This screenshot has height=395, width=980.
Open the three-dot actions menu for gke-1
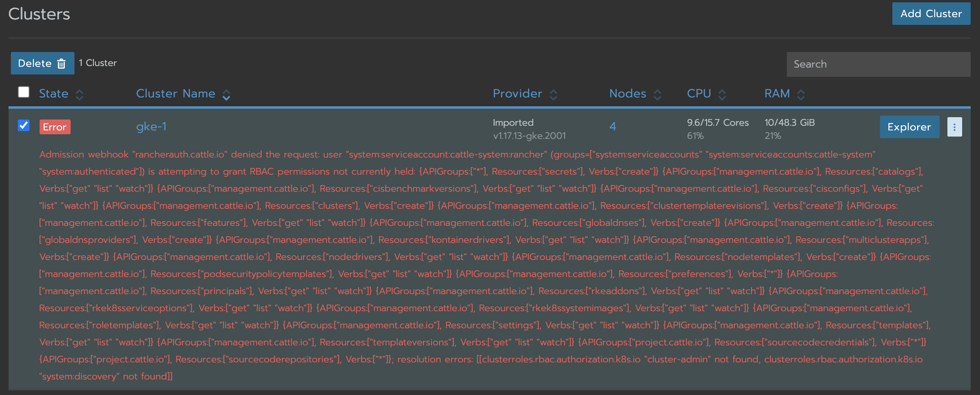pyautogui.click(x=954, y=127)
